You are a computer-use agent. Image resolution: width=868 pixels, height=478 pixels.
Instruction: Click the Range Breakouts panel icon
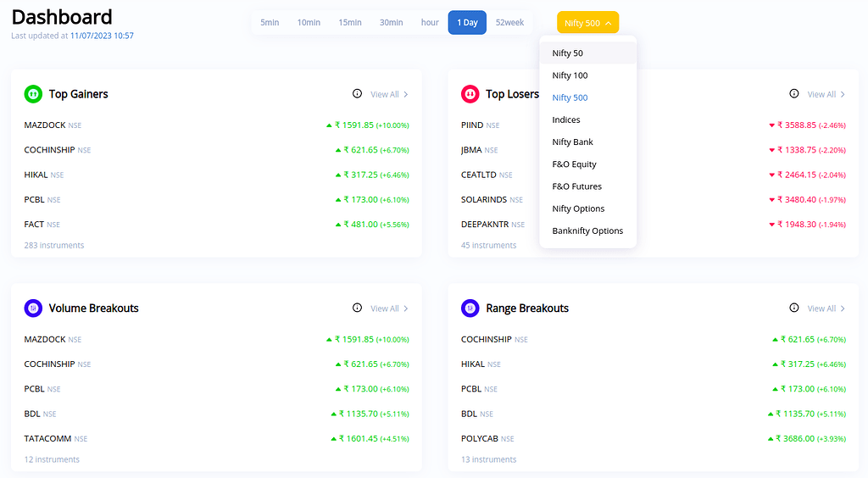470,308
